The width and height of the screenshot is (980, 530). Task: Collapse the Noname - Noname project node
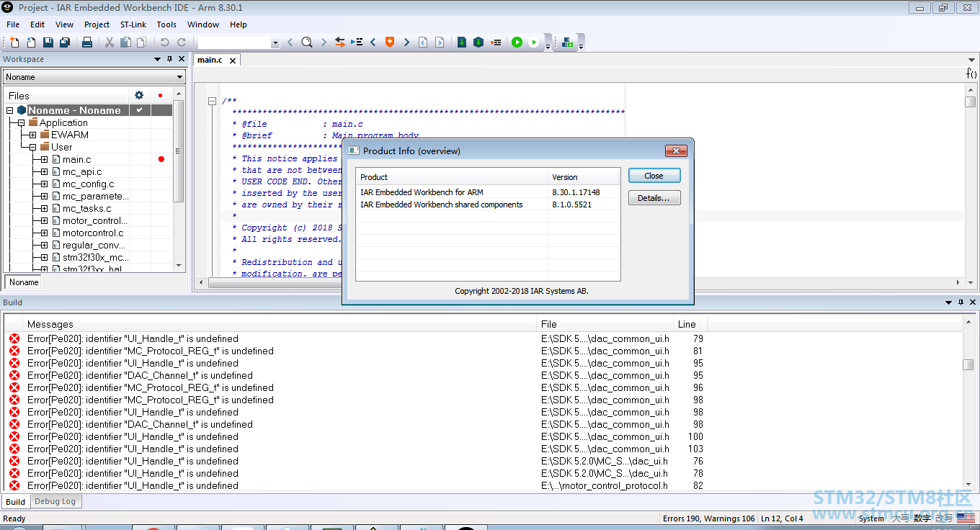click(10, 110)
